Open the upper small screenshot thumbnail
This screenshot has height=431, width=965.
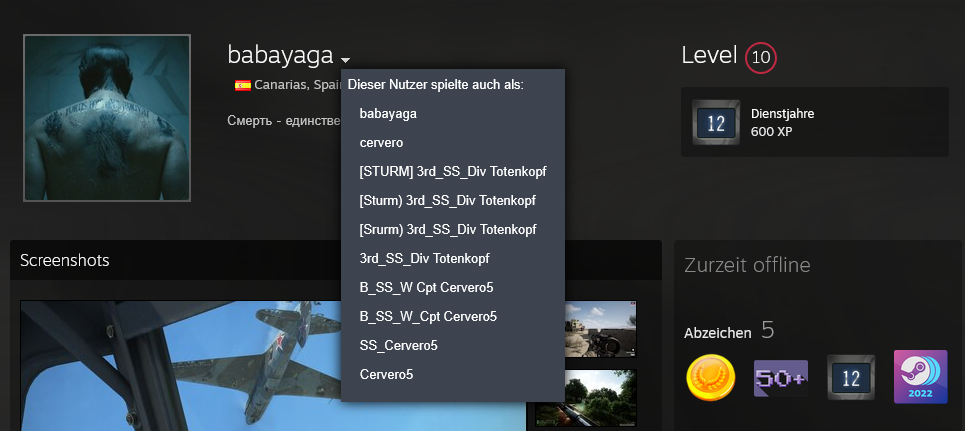pos(600,329)
